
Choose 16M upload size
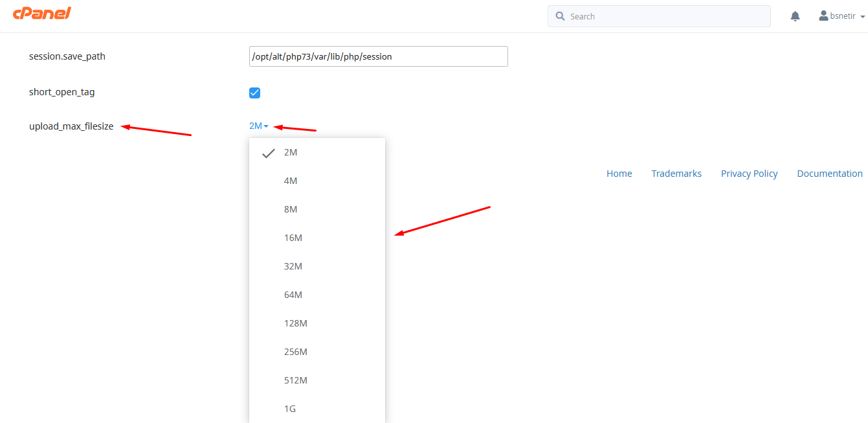[317, 238]
